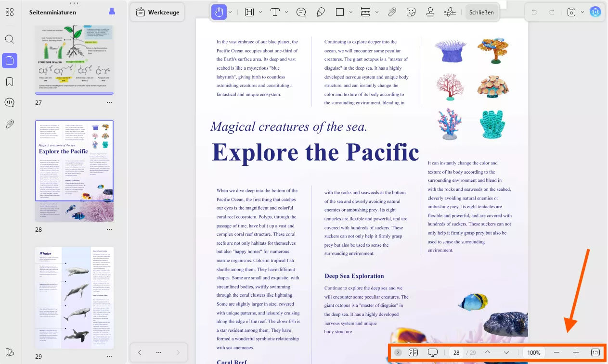
Task: Click the Coral Reef subheading
Action: coord(232,361)
